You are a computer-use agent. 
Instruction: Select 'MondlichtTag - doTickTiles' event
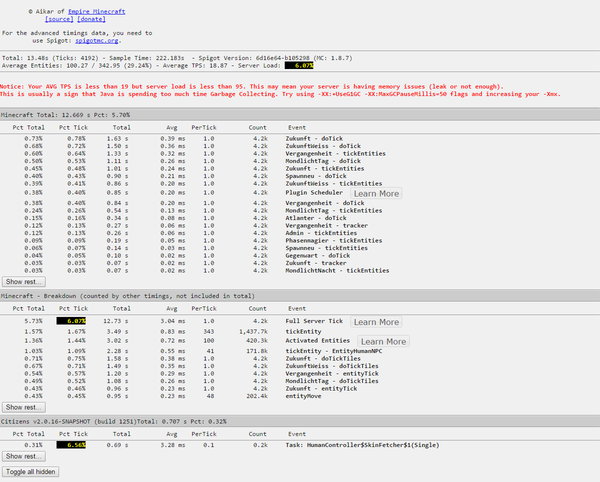[332, 381]
